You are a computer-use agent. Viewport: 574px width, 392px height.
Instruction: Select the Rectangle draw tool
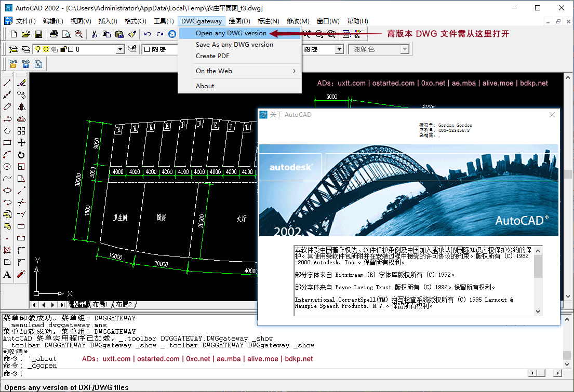coord(7,143)
